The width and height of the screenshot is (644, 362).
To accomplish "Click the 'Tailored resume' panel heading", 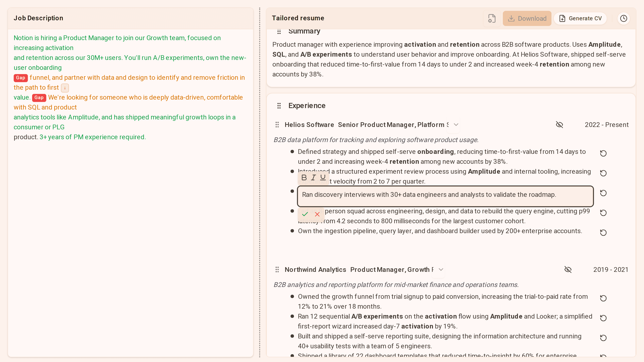I will [x=298, y=18].
